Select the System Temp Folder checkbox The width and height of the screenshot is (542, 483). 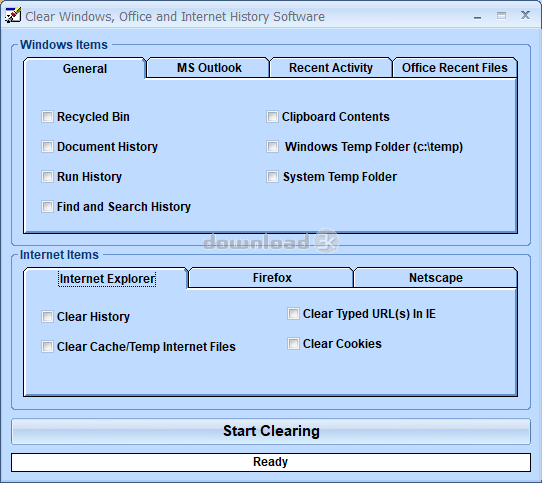(272, 177)
